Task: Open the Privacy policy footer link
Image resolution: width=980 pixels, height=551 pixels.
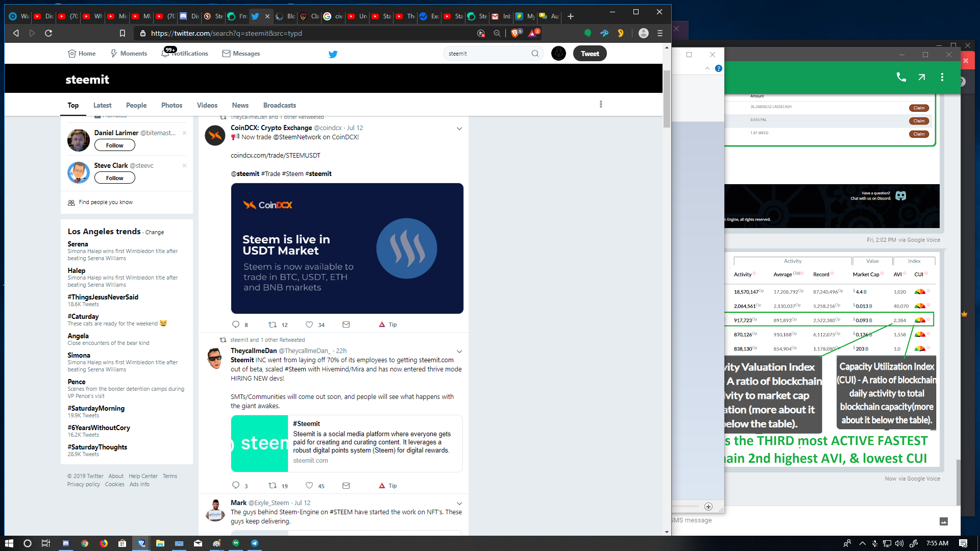Action: point(84,484)
